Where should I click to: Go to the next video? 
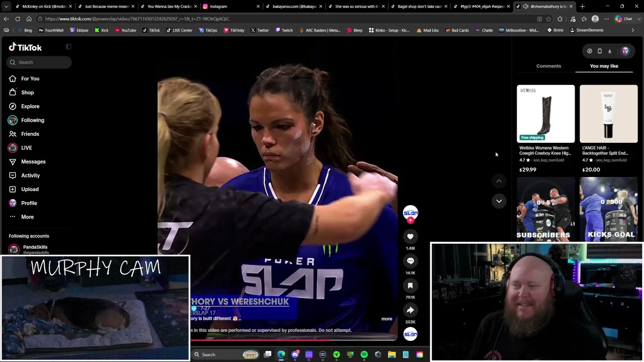click(499, 201)
